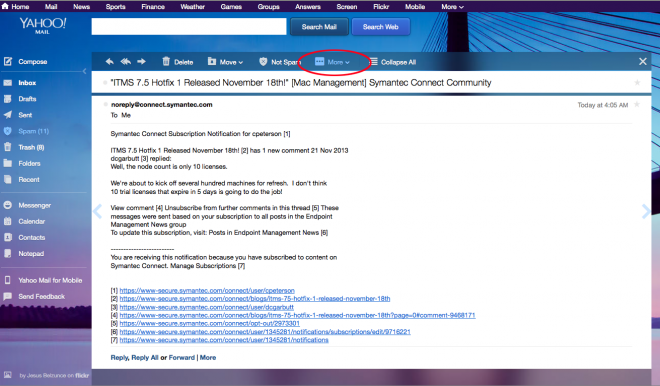Click Reply link at message bottom
This screenshot has width=660, height=386.
(119, 357)
